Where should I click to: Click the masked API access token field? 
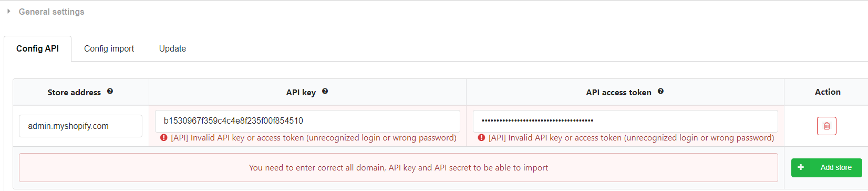pos(625,121)
